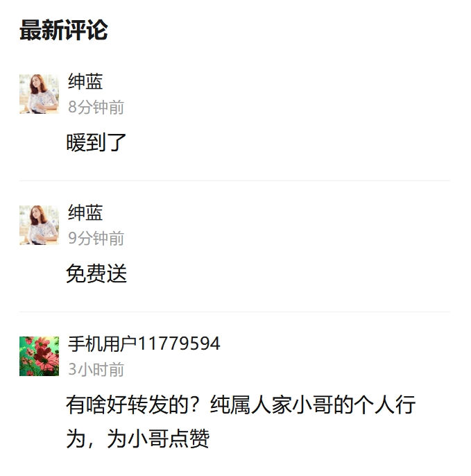
Task: Select the 免费送 comment text
Action: point(96,273)
